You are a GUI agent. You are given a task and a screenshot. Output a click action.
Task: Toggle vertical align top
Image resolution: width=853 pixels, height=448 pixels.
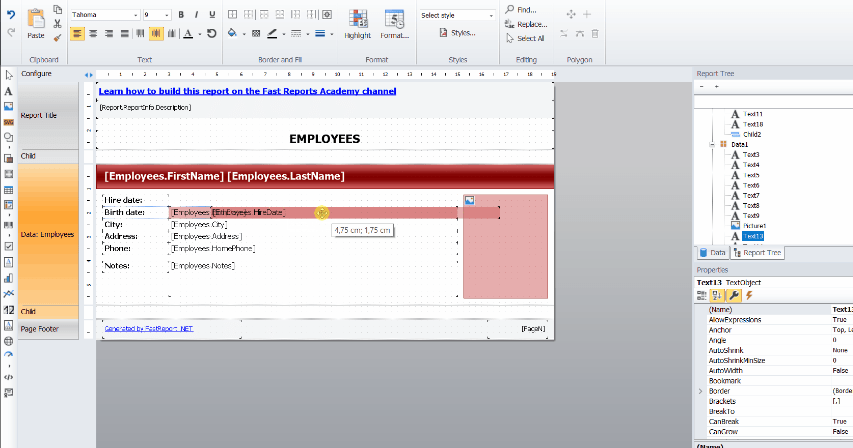point(140,34)
